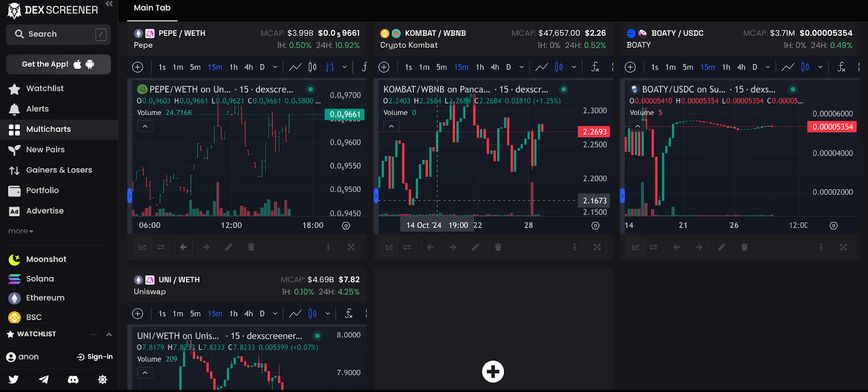Viewport: 868px width, 392px height.
Task: Collapse the WATCHLIST section chevron
Action: pyautogui.click(x=109, y=334)
